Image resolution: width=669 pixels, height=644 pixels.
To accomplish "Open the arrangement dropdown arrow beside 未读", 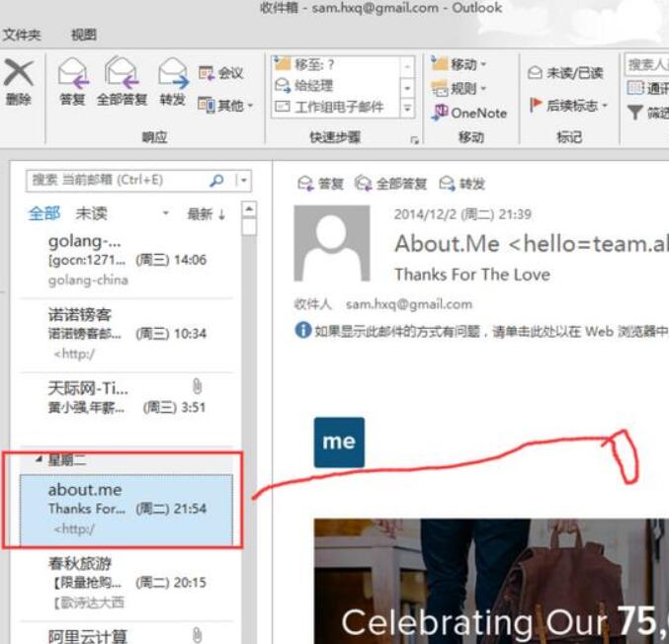I will coord(166,212).
